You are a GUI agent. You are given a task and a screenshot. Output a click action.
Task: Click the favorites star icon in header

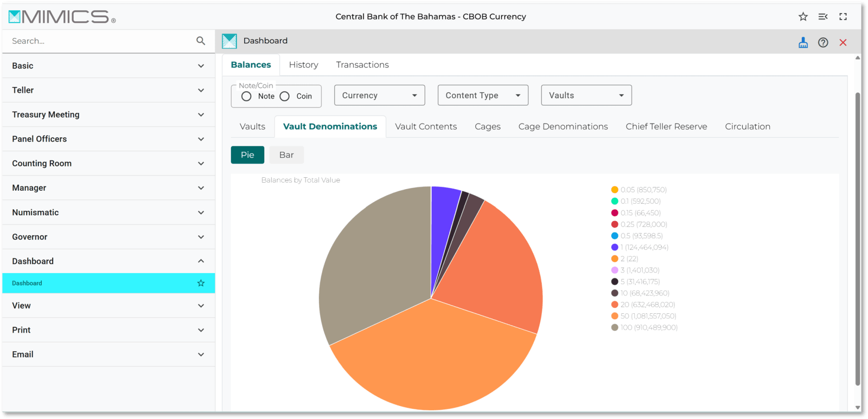(803, 17)
